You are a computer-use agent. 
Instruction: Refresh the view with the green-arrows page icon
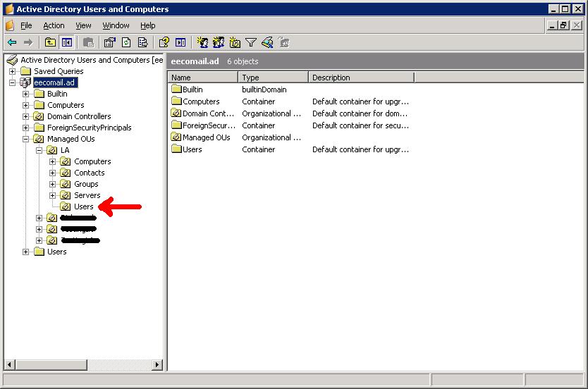pos(126,43)
